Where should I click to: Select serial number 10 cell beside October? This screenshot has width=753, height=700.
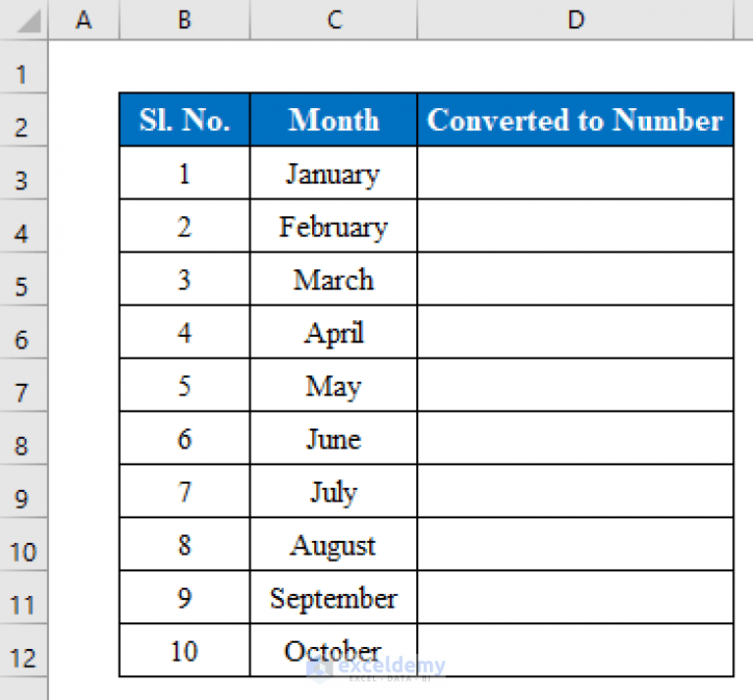185,650
